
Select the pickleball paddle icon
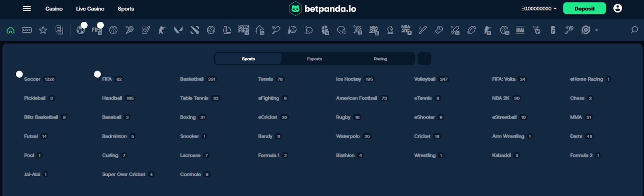click(x=276, y=30)
